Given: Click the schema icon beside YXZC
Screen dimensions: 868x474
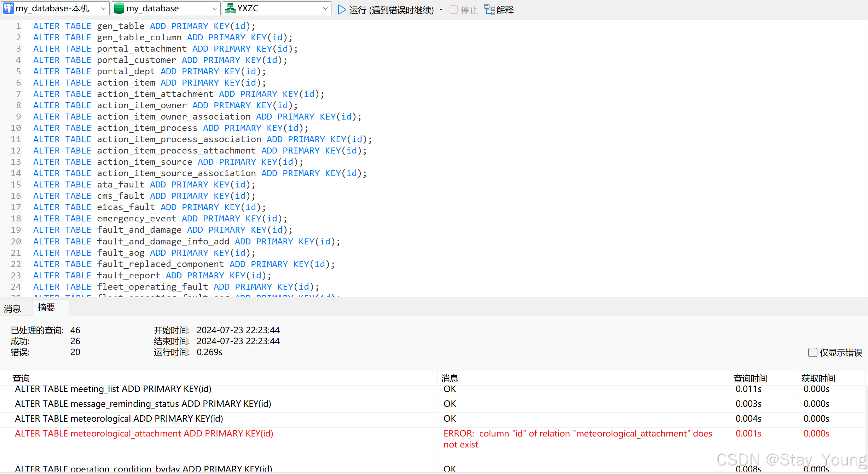Looking at the screenshot, I should [230, 8].
